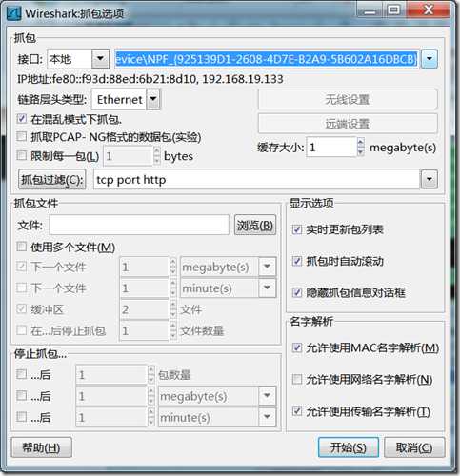Open stop-capture megabyte(s) unit dropdown
The width and height of the screenshot is (460, 476).
coord(268,395)
